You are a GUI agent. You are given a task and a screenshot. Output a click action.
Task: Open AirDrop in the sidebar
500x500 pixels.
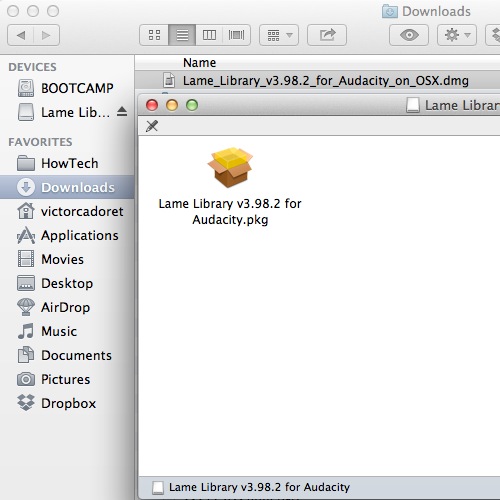pos(67,307)
